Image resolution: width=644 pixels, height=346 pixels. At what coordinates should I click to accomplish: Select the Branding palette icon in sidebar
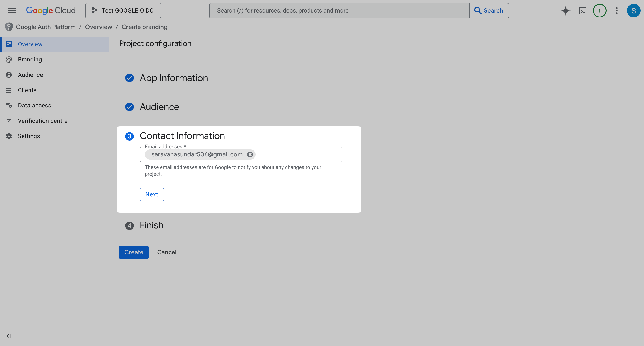[9, 59]
